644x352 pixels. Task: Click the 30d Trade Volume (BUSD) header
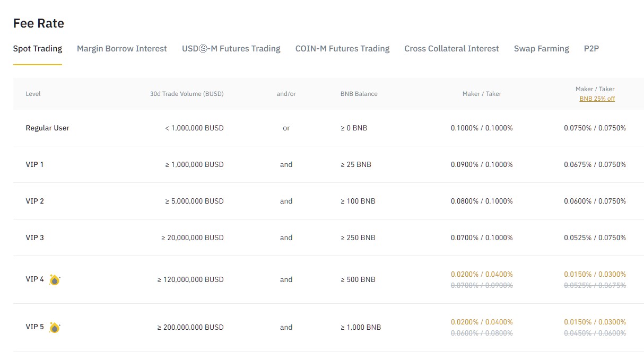(x=187, y=94)
